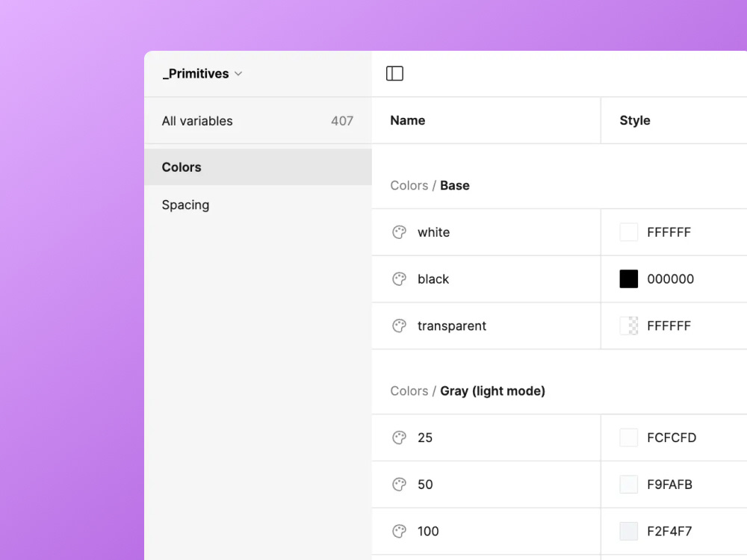Open the _Primitives collection dropdown

[202, 74]
